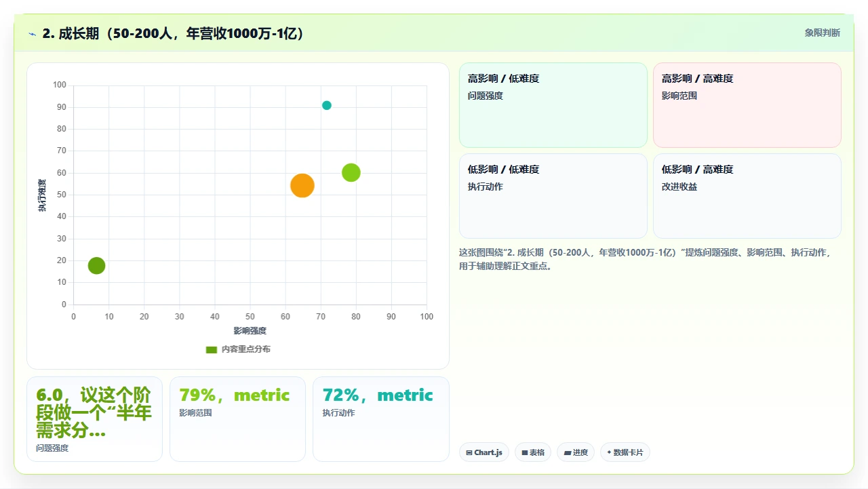Image resolution: width=868 pixels, height=489 pixels.
Task: Open the 高影响 / 低难度 quadrant card
Action: [x=553, y=105]
